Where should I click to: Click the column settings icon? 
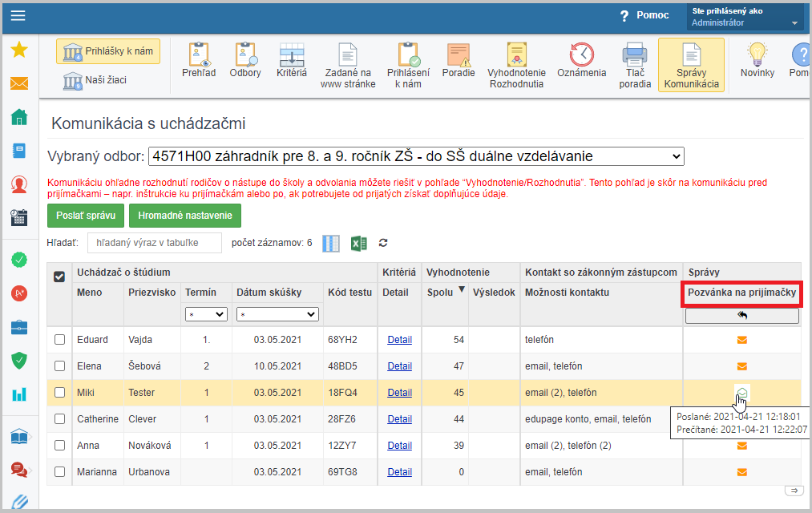[331, 243]
